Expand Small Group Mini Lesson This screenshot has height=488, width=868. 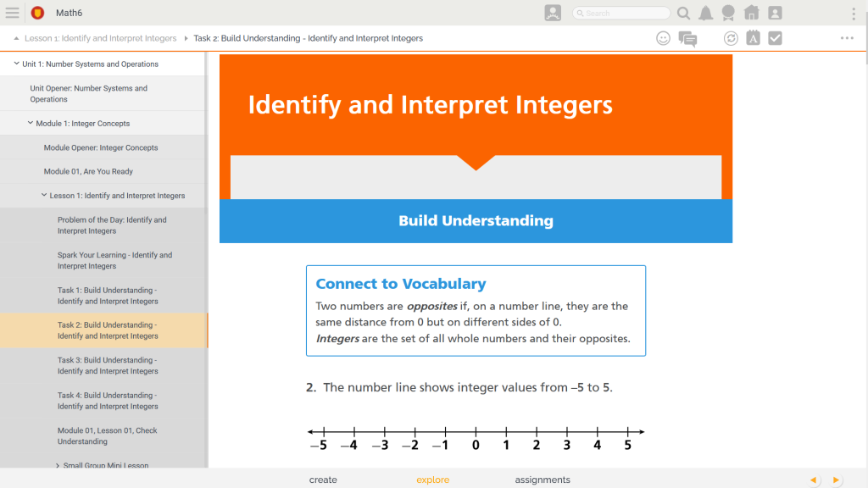[58, 465]
